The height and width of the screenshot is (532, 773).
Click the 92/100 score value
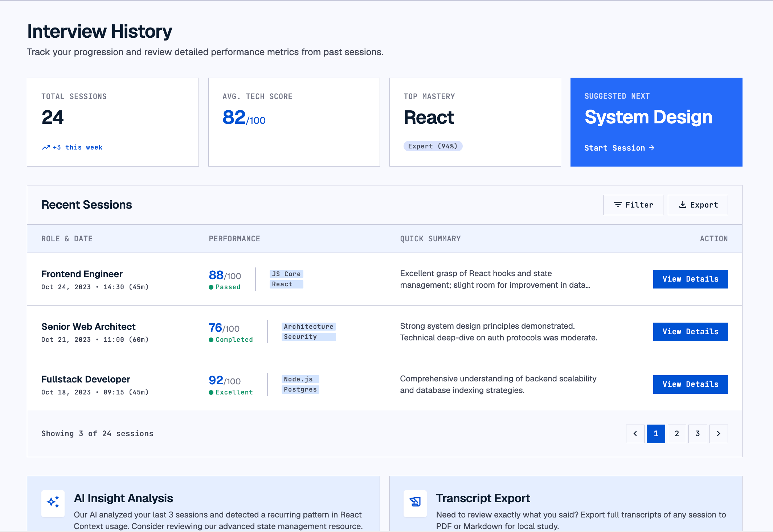click(x=225, y=380)
